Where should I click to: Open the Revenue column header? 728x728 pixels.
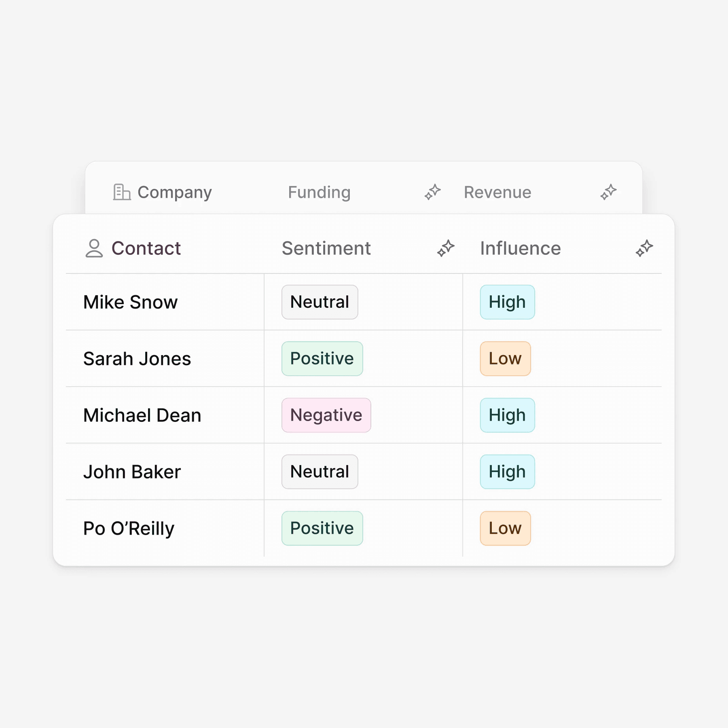(x=497, y=193)
